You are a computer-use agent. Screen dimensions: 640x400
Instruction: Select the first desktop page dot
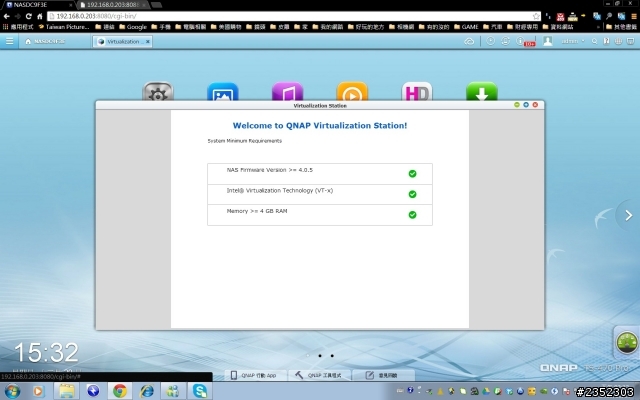pyautogui.click(x=308, y=356)
